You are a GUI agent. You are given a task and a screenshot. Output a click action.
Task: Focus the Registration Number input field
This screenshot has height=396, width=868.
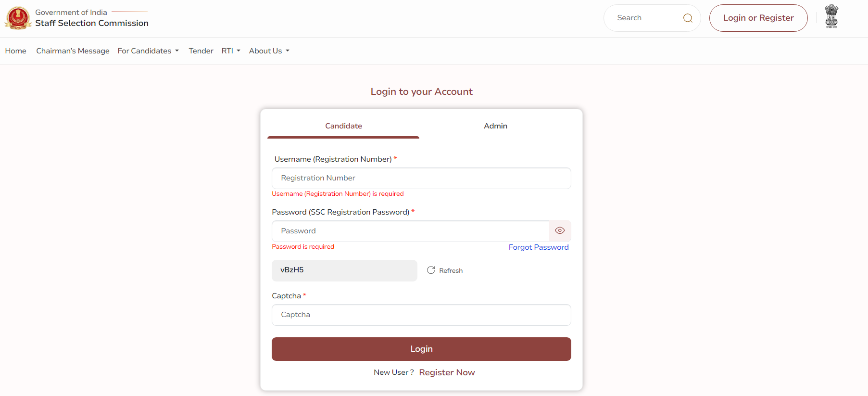click(x=421, y=178)
